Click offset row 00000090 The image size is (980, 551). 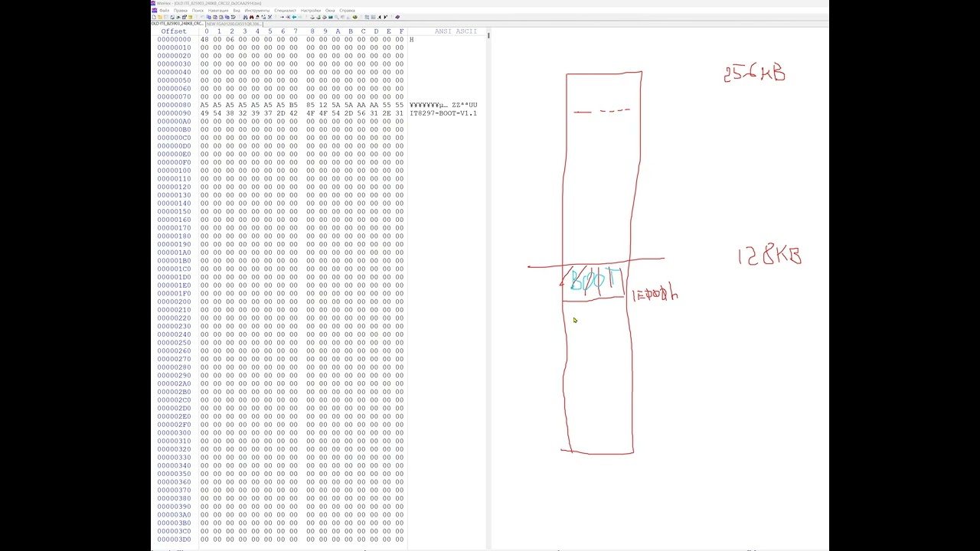click(174, 113)
